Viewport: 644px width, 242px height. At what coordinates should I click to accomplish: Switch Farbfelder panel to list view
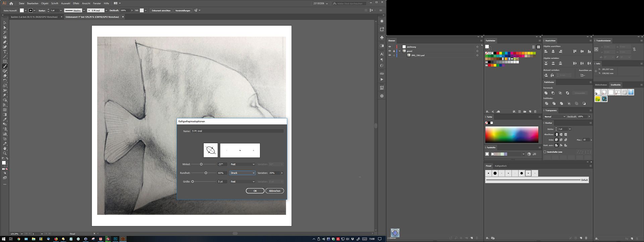tap(533, 47)
